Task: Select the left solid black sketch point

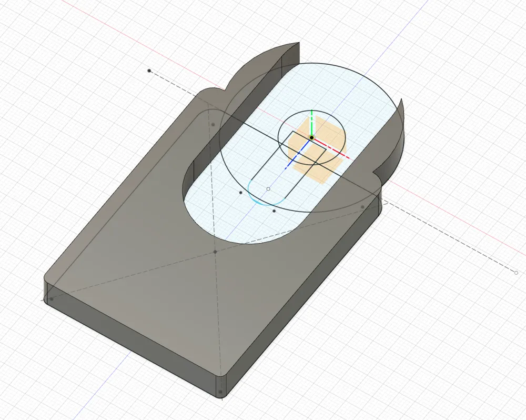Action: tap(240, 193)
